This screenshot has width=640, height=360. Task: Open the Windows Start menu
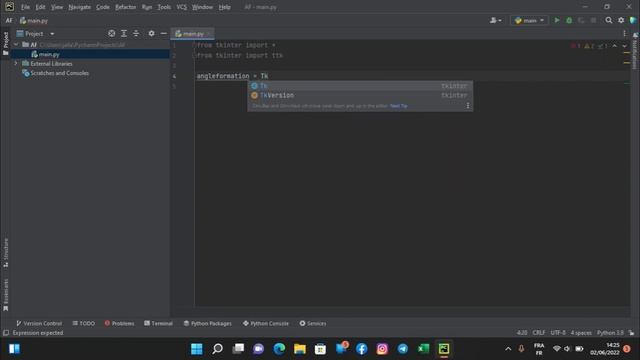197,349
